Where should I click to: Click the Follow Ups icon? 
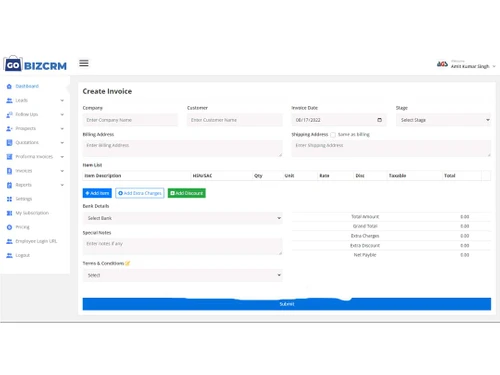[9, 115]
